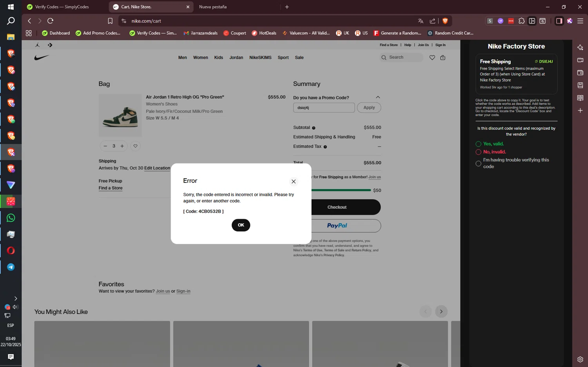Image resolution: width=588 pixels, height=367 pixels.
Task: Go back to previous page
Action: [29, 21]
